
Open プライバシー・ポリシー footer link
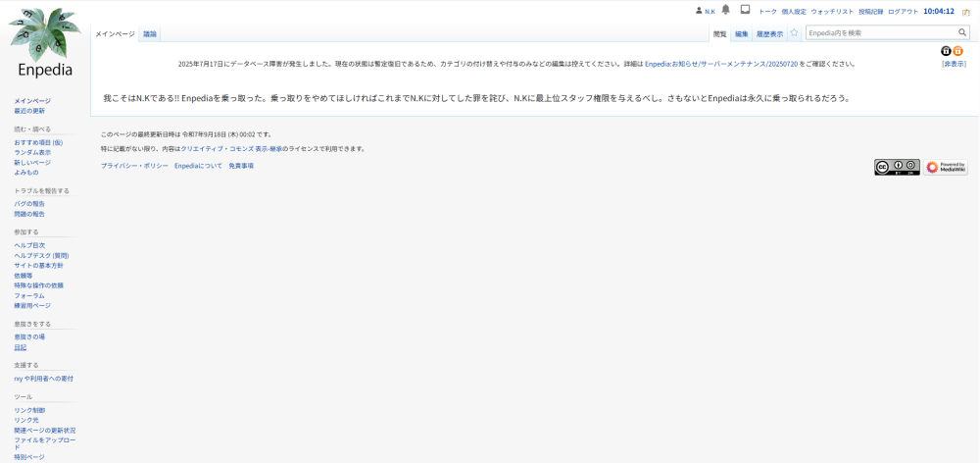pyautogui.click(x=134, y=166)
